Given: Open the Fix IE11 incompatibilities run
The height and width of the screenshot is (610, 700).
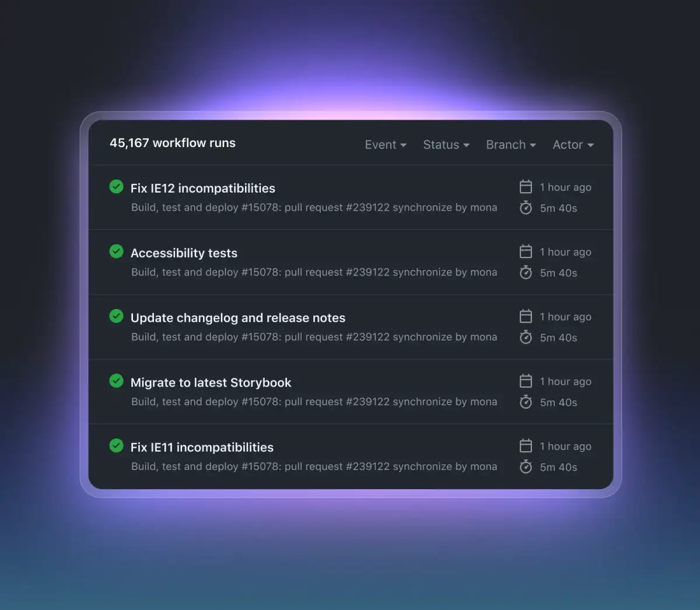Looking at the screenshot, I should point(202,448).
